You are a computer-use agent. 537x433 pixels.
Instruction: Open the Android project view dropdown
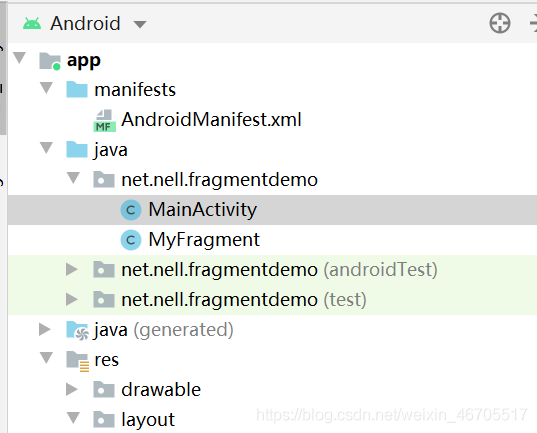coord(140,24)
